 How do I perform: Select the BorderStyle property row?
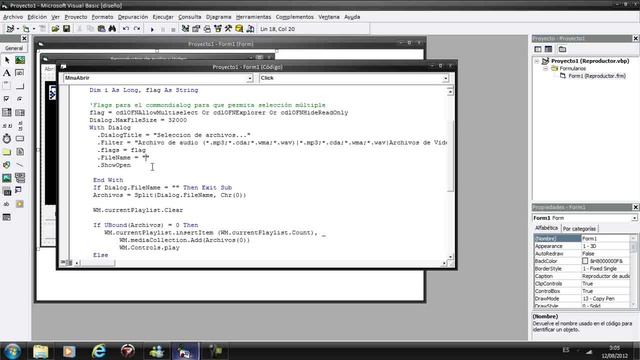pos(582,269)
